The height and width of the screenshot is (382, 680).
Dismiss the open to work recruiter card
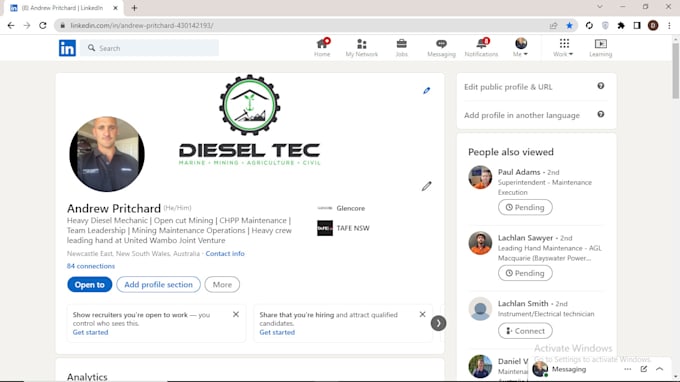pos(236,314)
